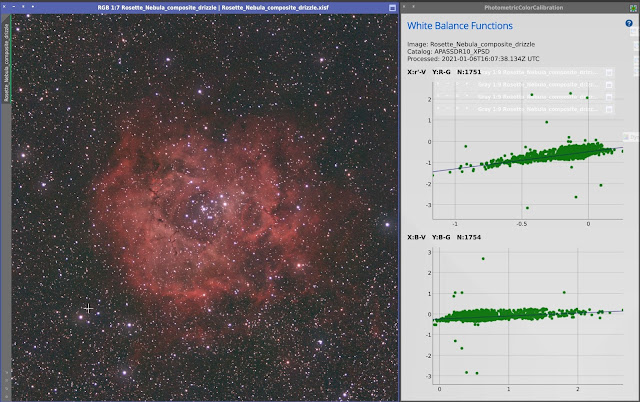
Task: Click the "White Balance Functions" heading
Action: pyautogui.click(x=460, y=26)
